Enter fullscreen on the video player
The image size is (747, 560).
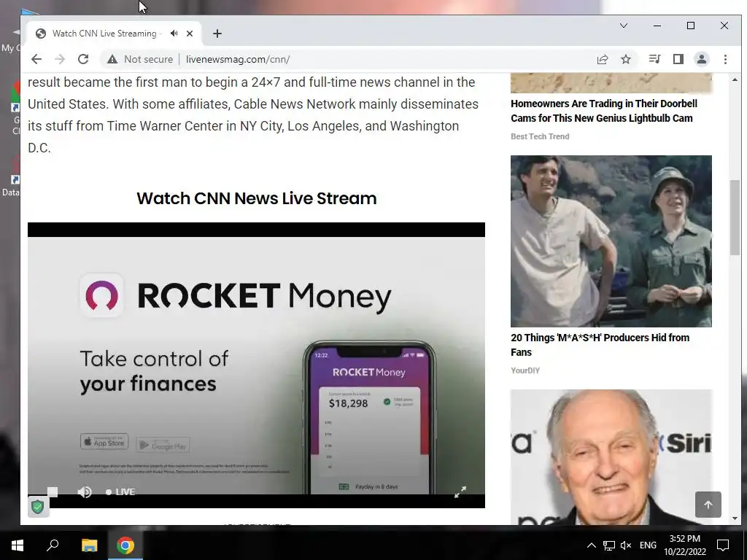[460, 492]
